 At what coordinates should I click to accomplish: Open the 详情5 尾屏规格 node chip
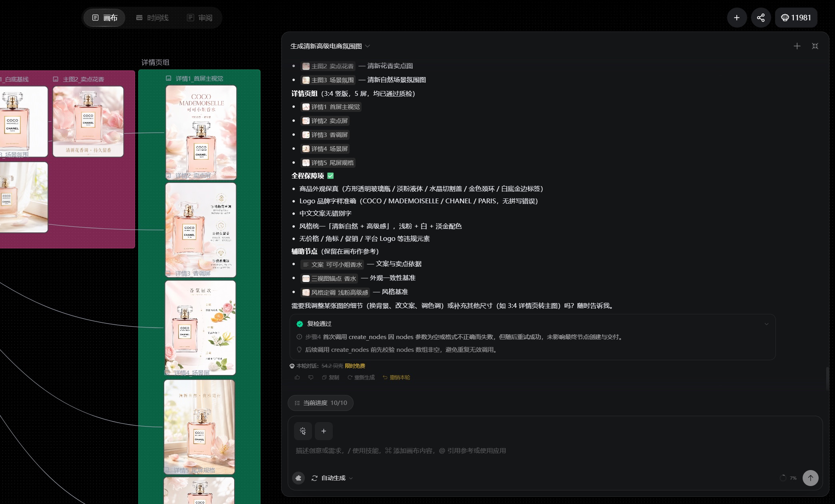coord(328,163)
